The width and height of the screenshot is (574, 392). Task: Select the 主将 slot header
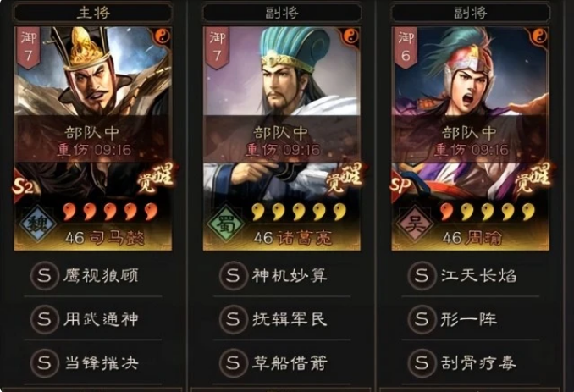[93, 14]
